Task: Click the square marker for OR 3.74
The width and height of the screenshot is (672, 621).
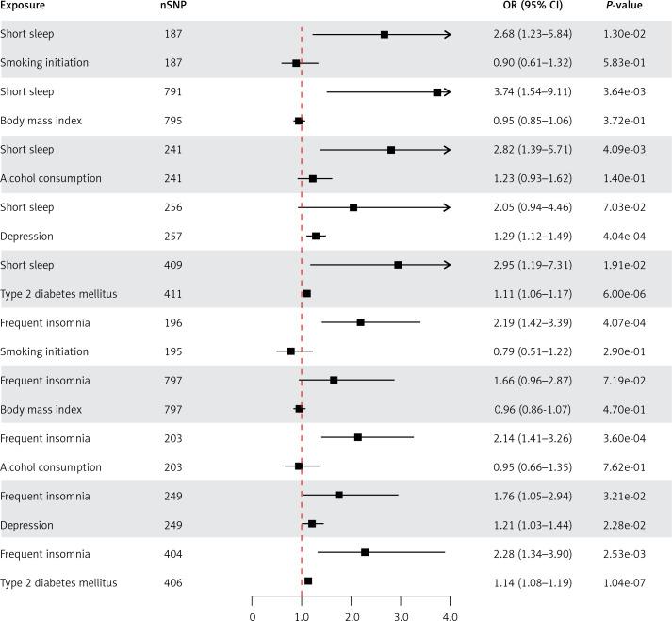Action: point(437,92)
